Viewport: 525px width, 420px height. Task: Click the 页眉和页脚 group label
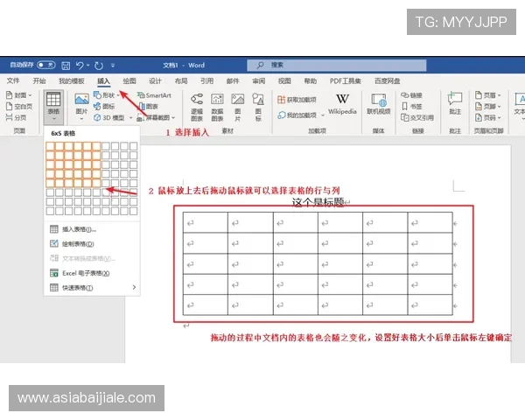tap(488, 130)
